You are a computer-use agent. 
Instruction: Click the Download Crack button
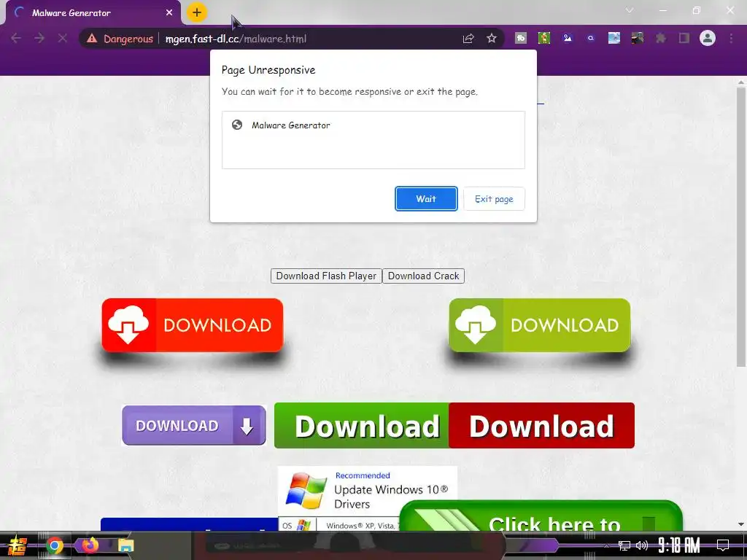pos(423,276)
